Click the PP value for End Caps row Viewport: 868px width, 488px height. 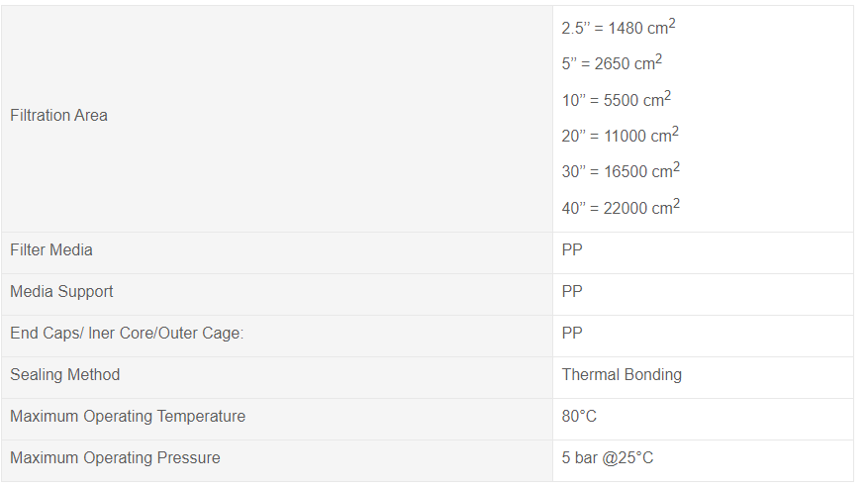click(572, 333)
